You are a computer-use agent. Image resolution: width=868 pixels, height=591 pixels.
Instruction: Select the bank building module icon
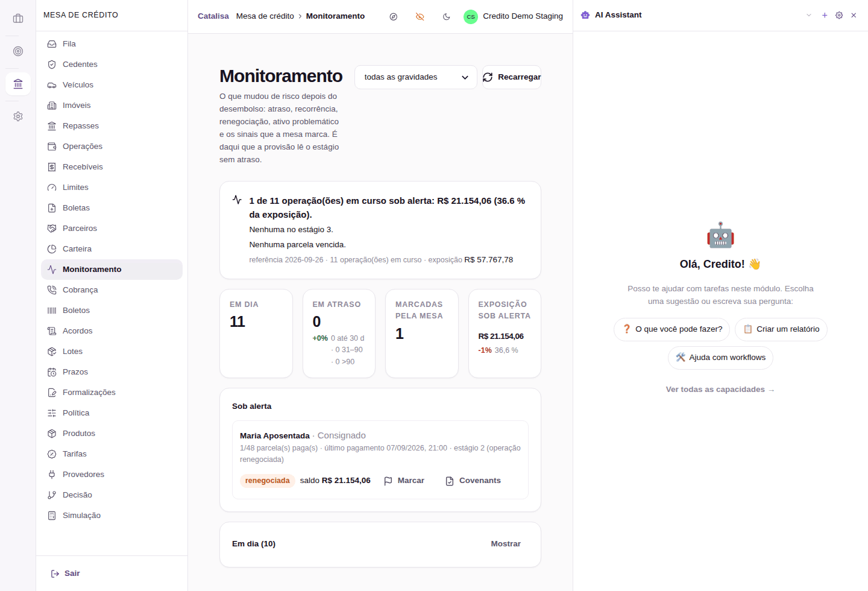[x=18, y=84]
